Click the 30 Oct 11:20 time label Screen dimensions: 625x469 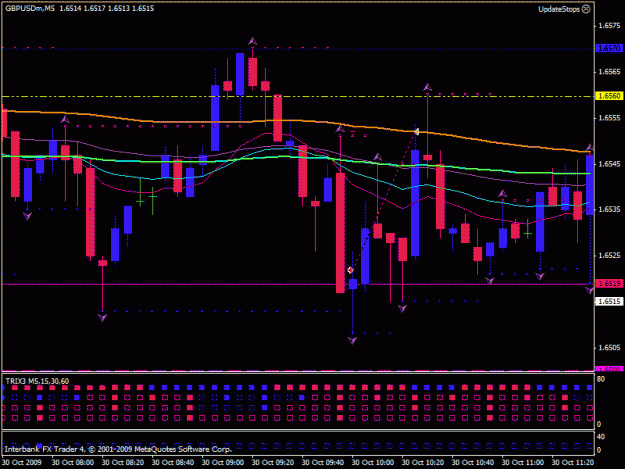tap(573, 462)
